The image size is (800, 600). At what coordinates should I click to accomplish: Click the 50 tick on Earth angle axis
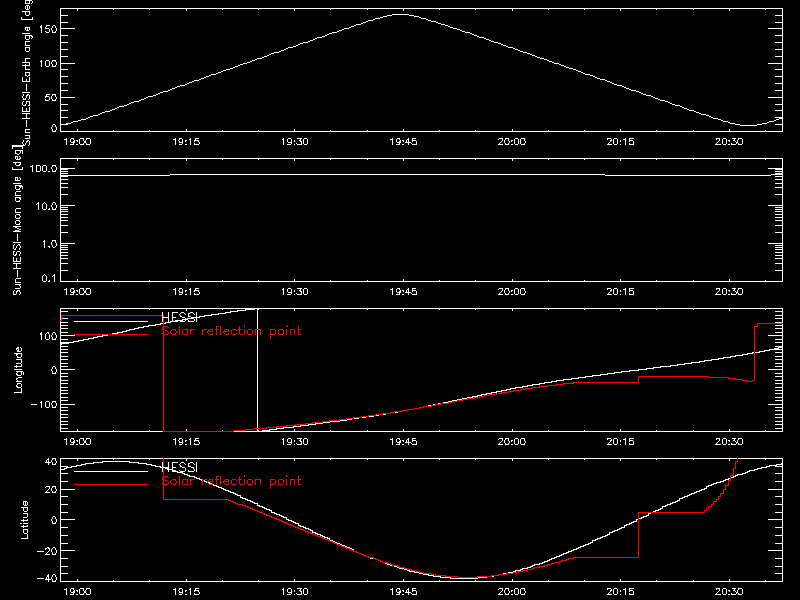(x=51, y=97)
